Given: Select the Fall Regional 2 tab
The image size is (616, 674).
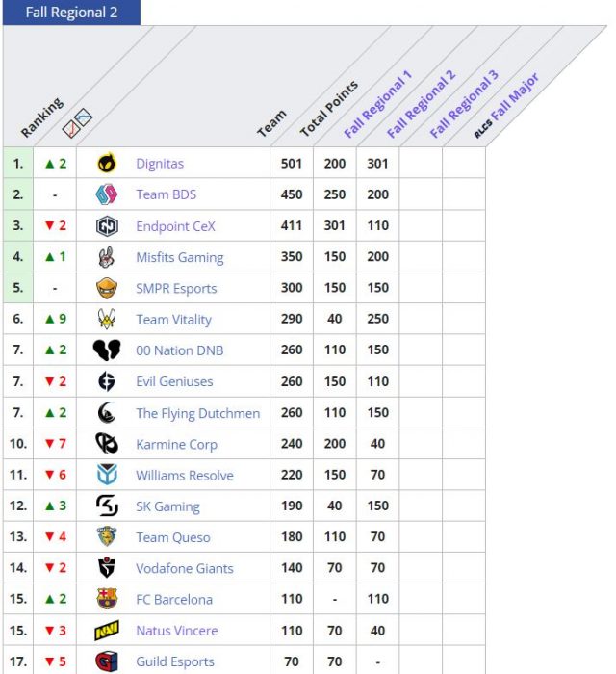Looking at the screenshot, I should click(x=71, y=13).
